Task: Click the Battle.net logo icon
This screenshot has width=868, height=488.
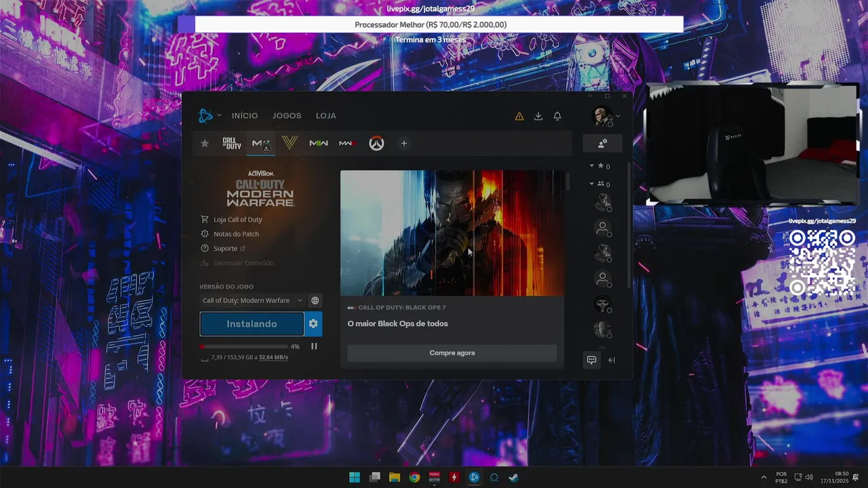Action: 205,116
